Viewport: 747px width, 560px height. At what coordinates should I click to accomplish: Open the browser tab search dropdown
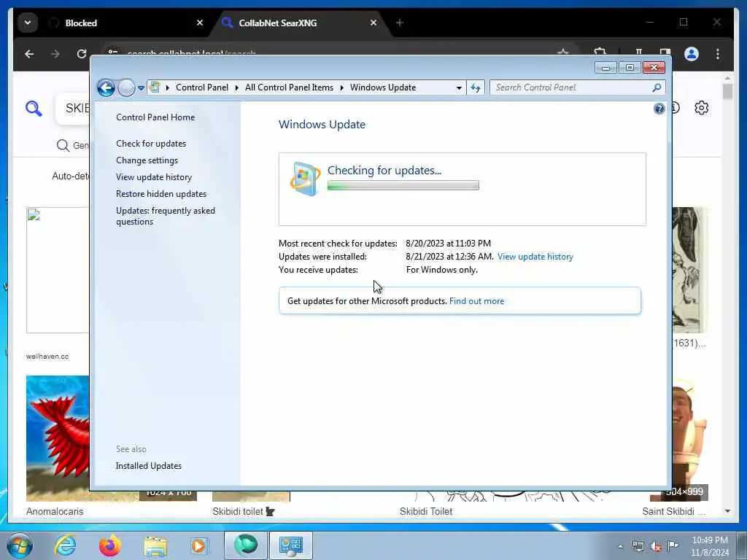point(28,23)
